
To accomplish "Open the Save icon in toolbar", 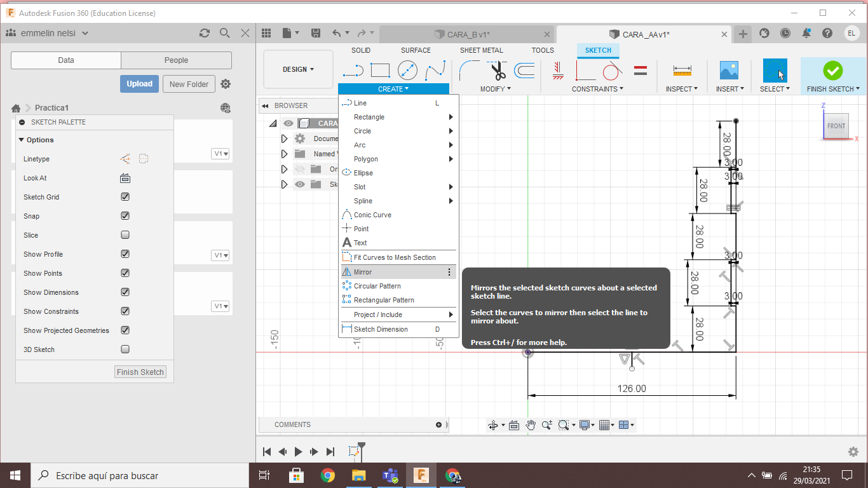I will (x=315, y=33).
